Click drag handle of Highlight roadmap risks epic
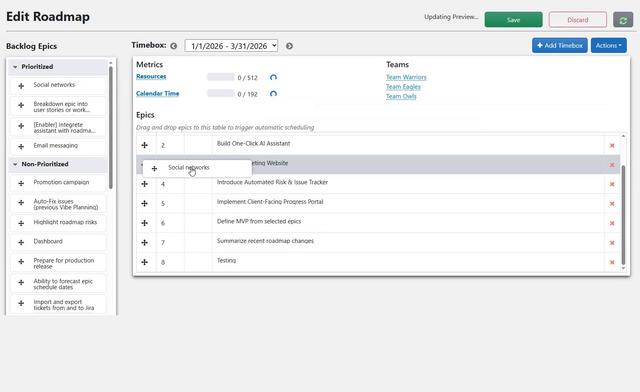Screen dimensions: 640x392 21,223
